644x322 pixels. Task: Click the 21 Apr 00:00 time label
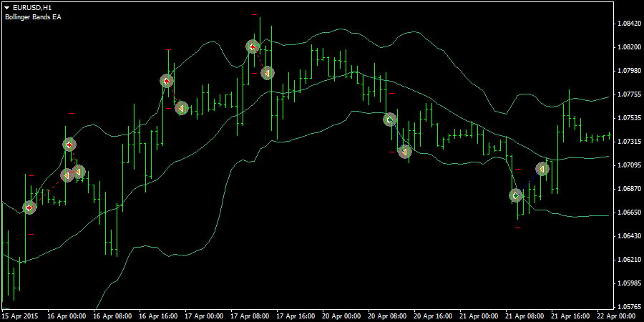[479, 316]
